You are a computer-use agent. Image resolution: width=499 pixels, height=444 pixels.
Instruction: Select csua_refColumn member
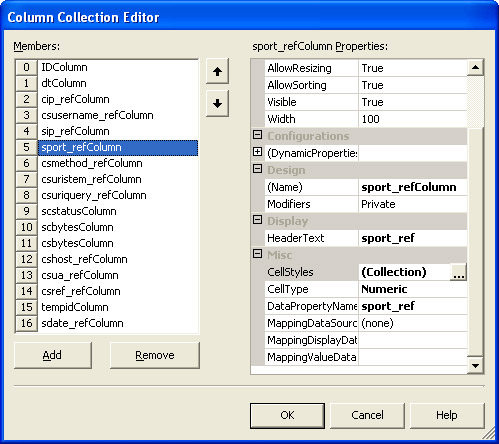coord(118,275)
